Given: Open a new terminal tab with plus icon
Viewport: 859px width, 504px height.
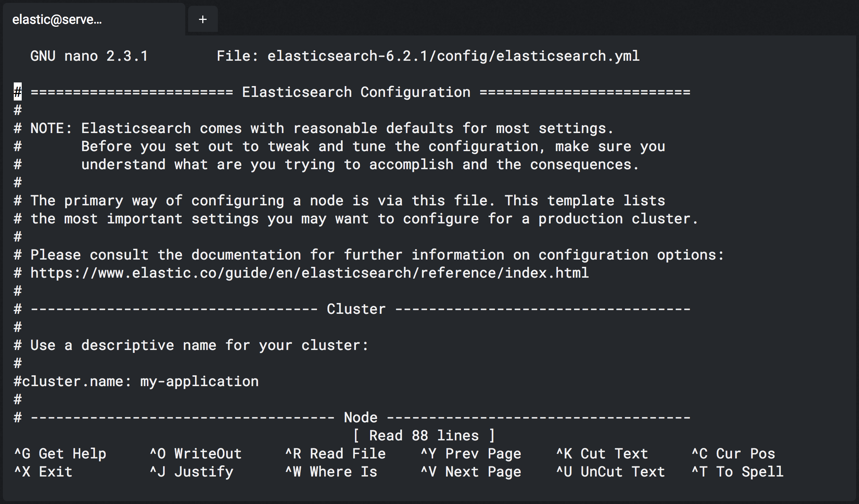Looking at the screenshot, I should (203, 19).
